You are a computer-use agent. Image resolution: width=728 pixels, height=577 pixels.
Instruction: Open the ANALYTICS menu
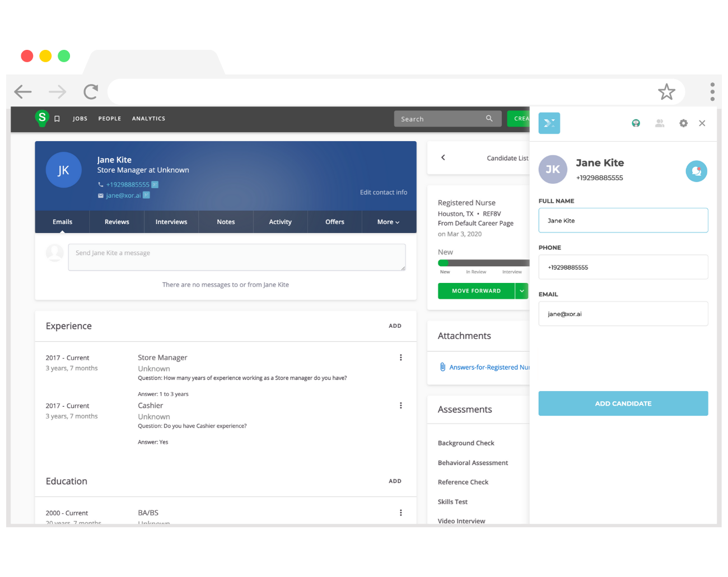(x=148, y=119)
